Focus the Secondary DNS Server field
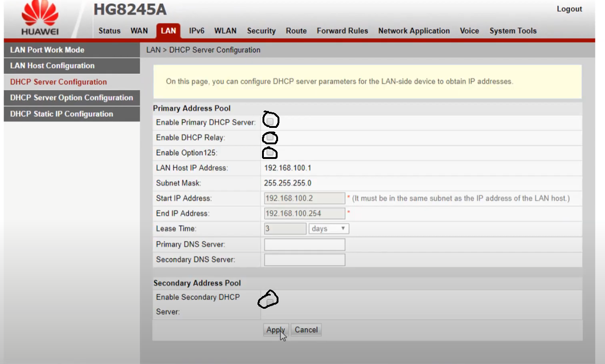This screenshot has width=605, height=364. [305, 259]
